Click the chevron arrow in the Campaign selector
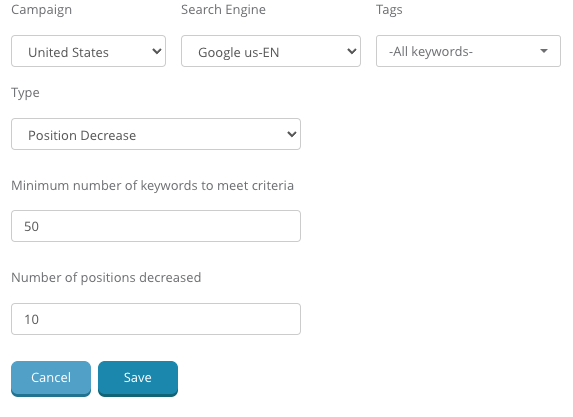Screen dimensions: 573x417 point(156,52)
